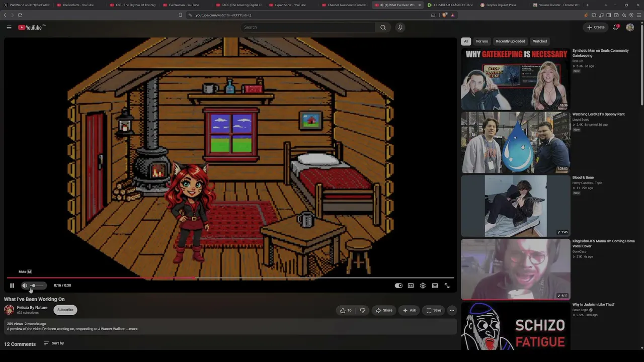Screen dimensions: 644x362
Task: Open the player settings gear
Action: pyautogui.click(x=423, y=286)
